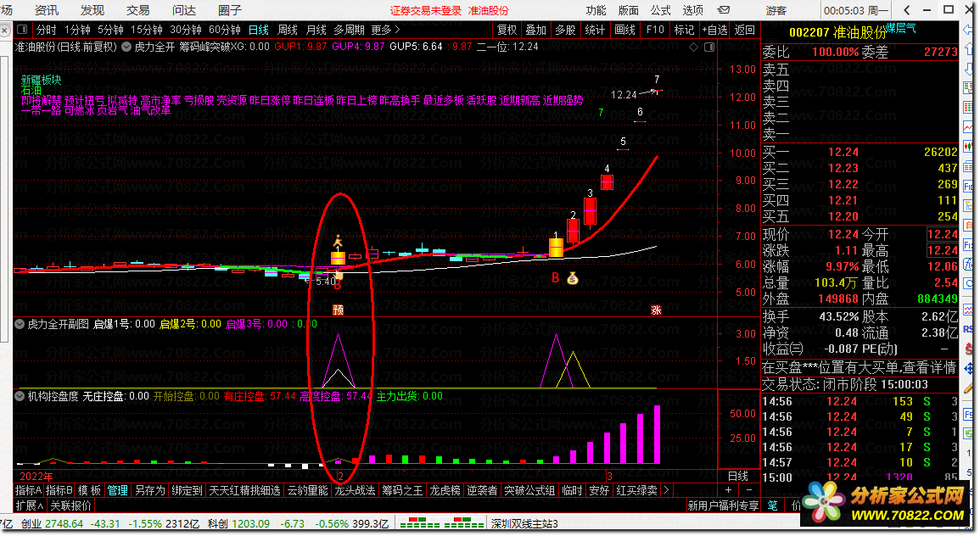The image size is (980, 536).
Task: Click the back arrow icon near clock
Action: pos(907,10)
